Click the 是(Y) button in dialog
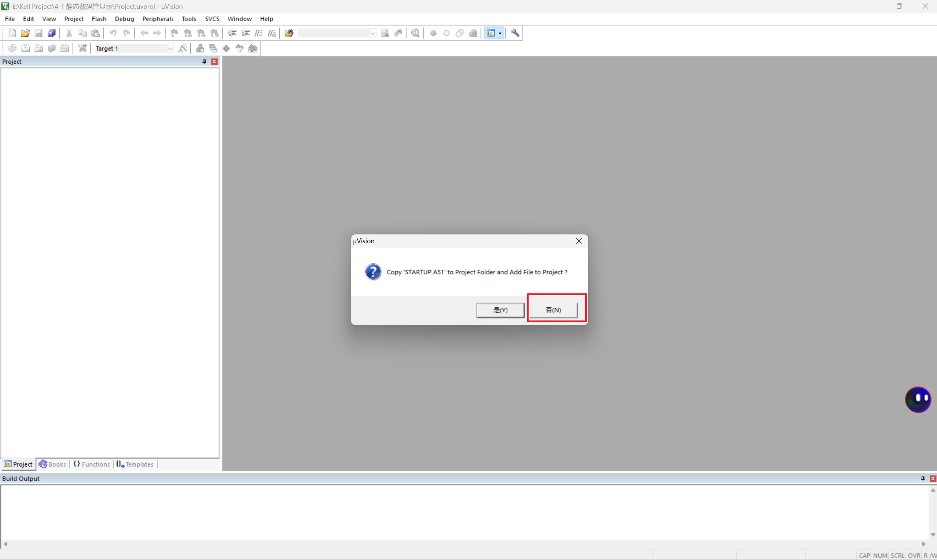The image size is (937, 560). [x=500, y=310]
